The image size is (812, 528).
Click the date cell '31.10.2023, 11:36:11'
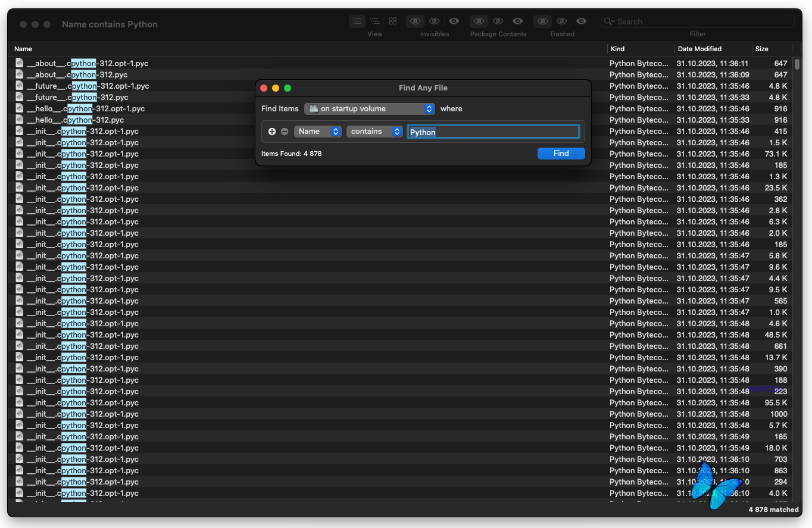coord(713,63)
